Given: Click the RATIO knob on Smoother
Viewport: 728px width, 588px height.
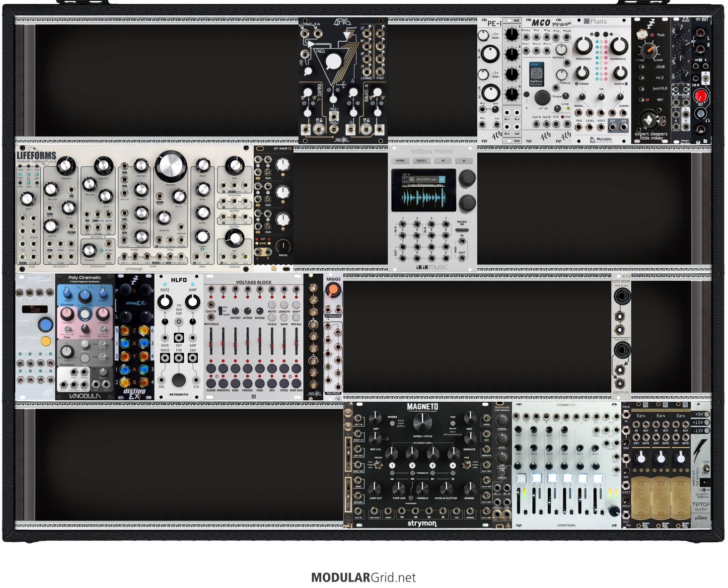Looking at the screenshot, I should [x=502, y=439].
